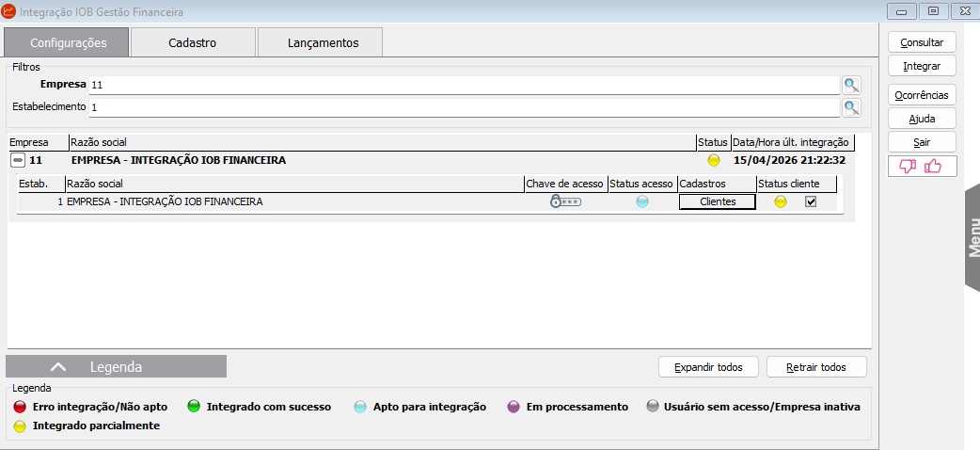Screen dimensions: 980x450
Task: Click light blue Apto para integração legend dot
Action: point(360,407)
